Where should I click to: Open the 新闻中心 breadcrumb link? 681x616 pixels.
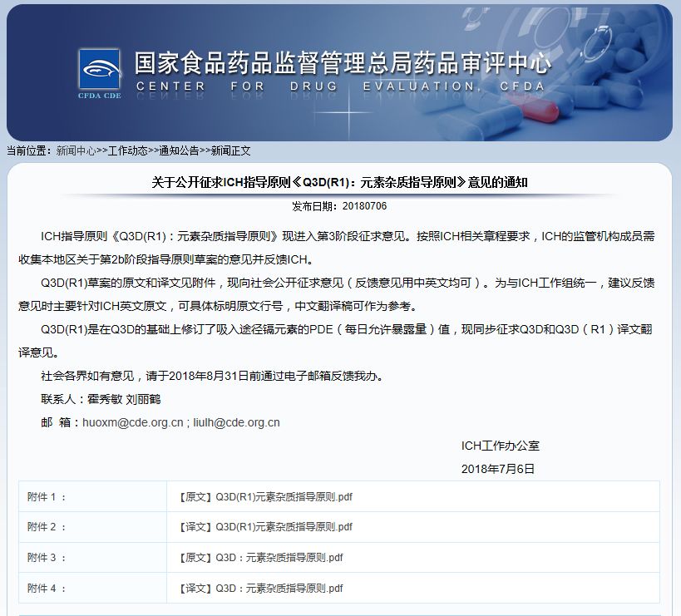click(76, 150)
